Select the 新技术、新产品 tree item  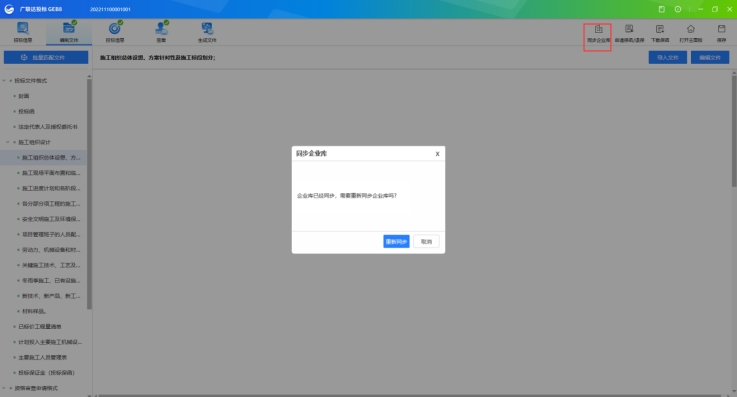(51, 296)
